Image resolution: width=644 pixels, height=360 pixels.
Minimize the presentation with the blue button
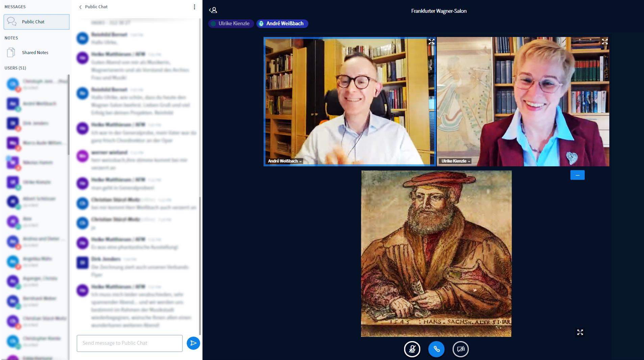[577, 175]
